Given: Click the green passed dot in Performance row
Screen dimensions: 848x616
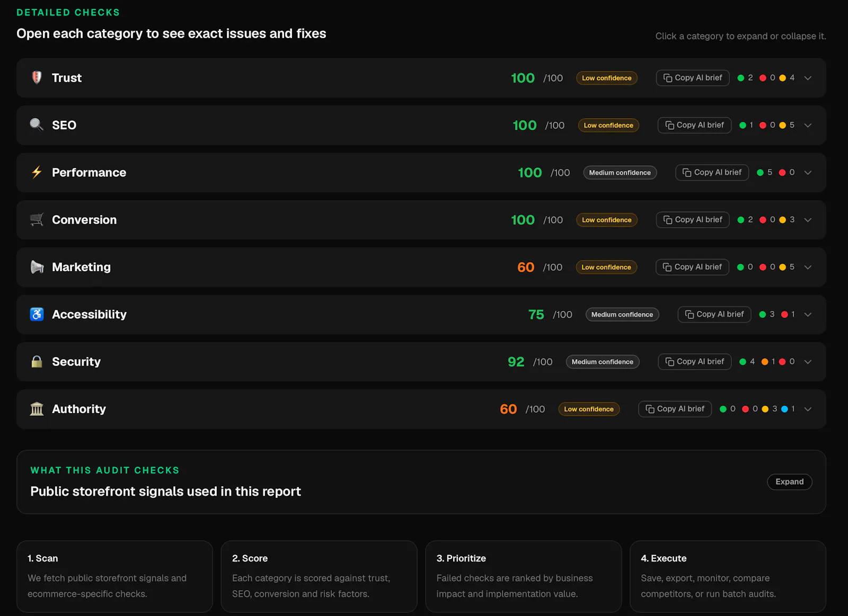Looking at the screenshot, I should (761, 172).
